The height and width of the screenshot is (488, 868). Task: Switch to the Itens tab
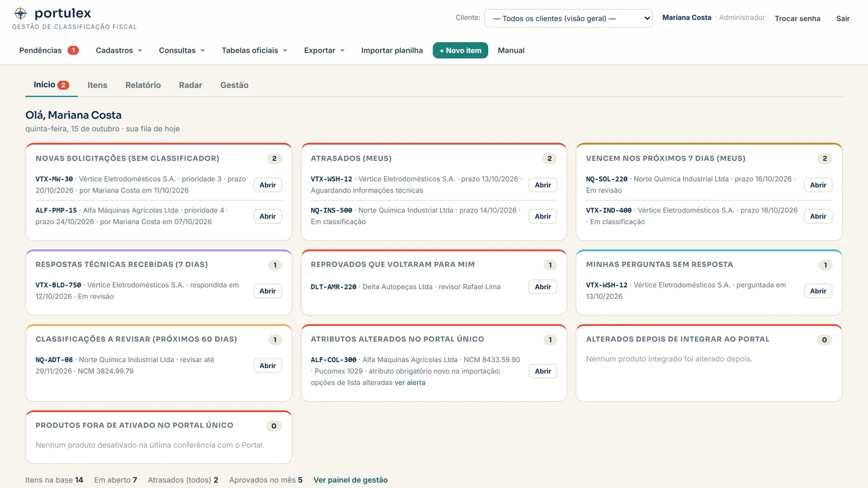click(97, 85)
